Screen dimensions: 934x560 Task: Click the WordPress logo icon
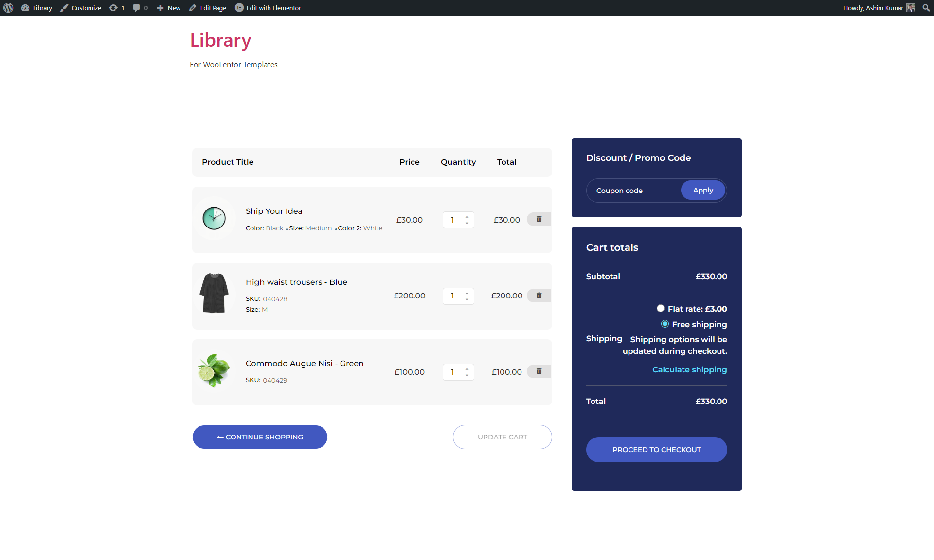[8, 8]
